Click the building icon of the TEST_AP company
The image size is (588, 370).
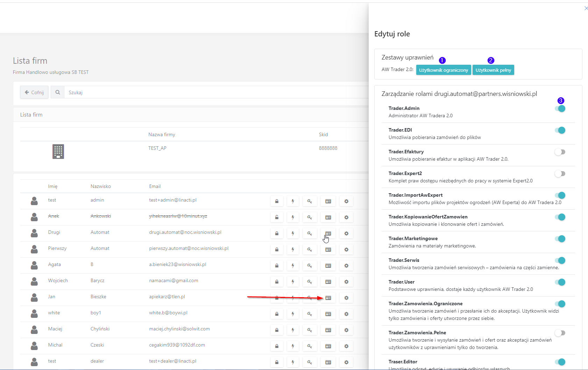(58, 152)
